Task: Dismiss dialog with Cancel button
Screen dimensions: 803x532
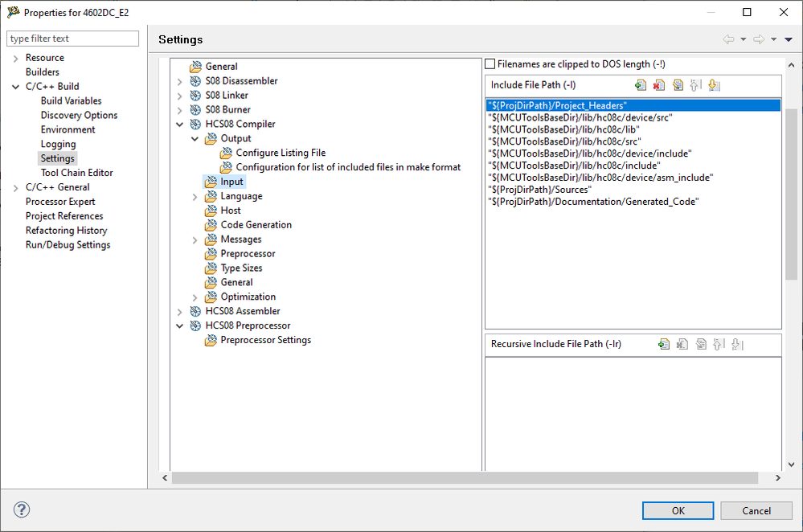Action: [x=756, y=510]
